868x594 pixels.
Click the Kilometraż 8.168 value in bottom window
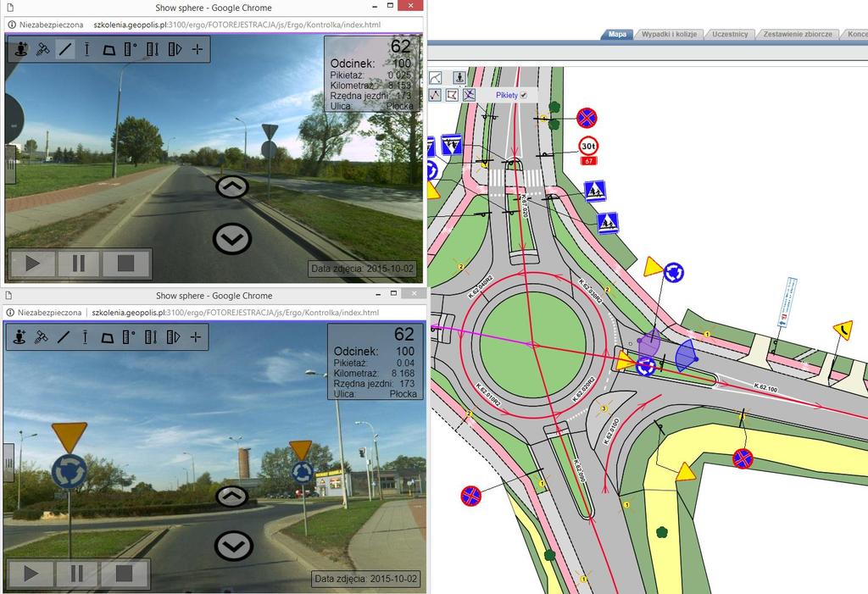pyautogui.click(x=403, y=373)
